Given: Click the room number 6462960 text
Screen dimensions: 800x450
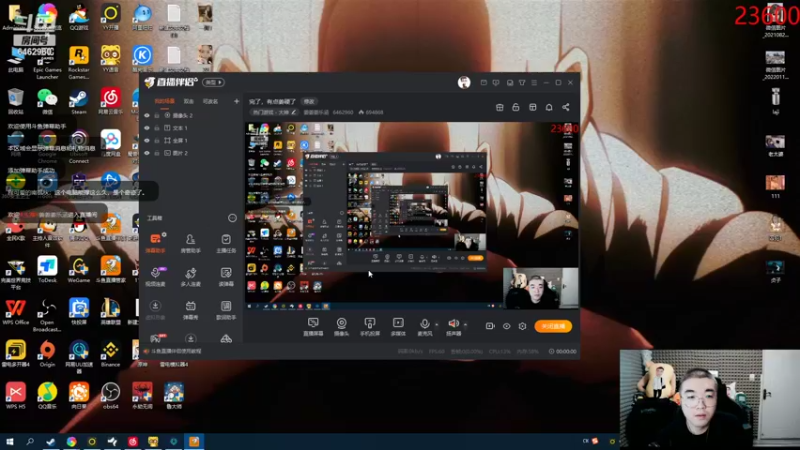Looking at the screenshot, I should [343, 112].
